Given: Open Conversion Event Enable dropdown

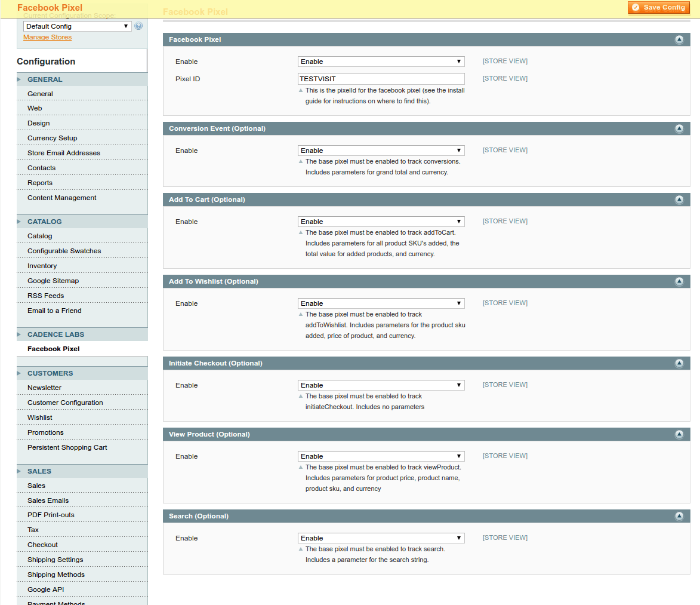Looking at the screenshot, I should click(x=381, y=150).
